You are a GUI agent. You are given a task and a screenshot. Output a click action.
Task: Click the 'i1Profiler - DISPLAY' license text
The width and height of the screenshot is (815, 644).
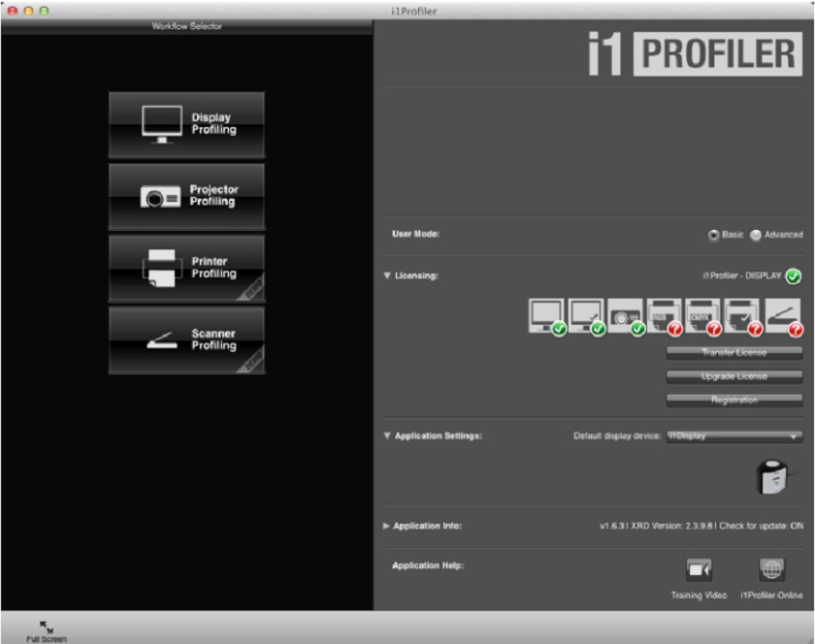[x=741, y=275]
